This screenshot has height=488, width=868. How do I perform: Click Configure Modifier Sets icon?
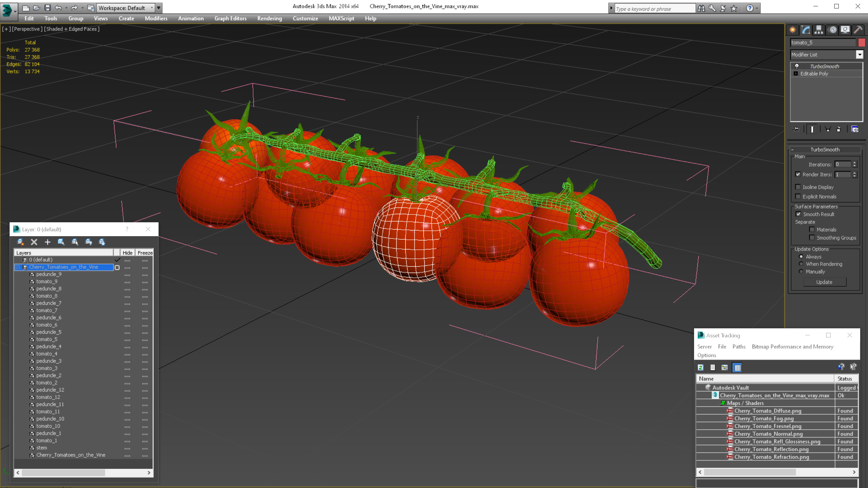tap(855, 129)
